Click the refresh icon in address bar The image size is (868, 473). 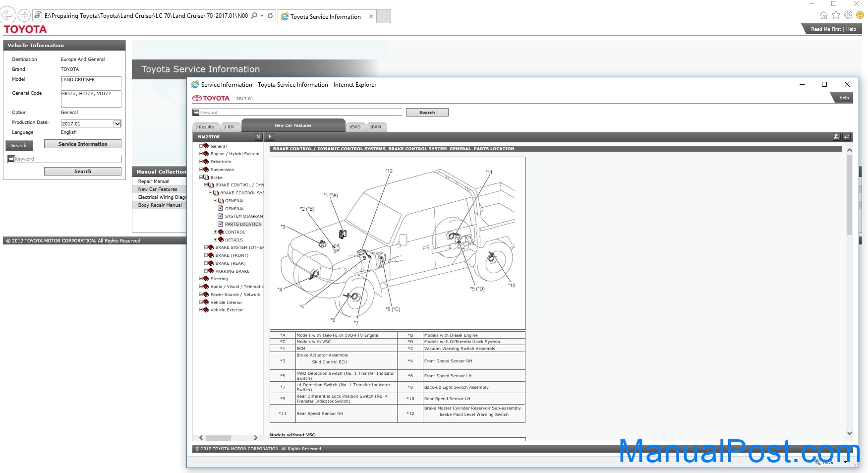click(x=270, y=15)
